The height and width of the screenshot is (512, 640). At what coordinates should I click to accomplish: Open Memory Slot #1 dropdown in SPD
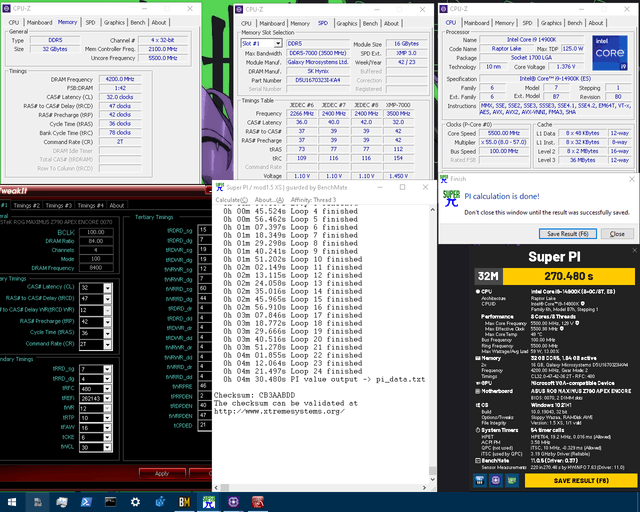point(278,43)
